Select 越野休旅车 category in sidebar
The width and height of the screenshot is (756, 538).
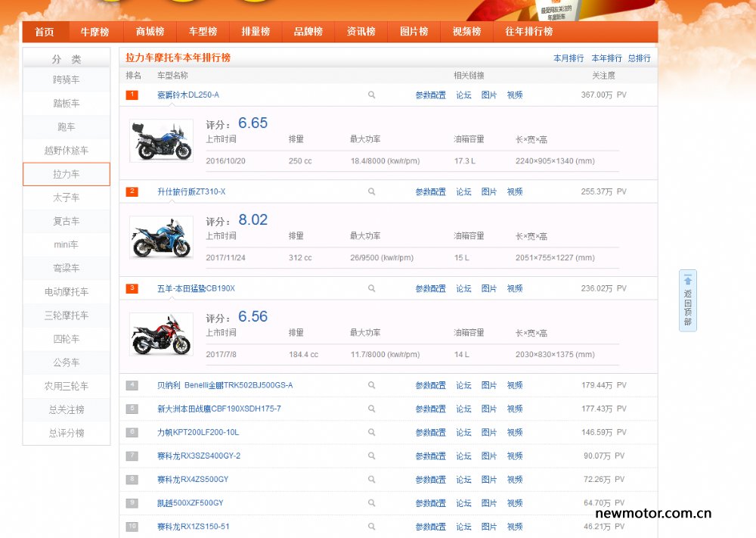[x=67, y=151]
